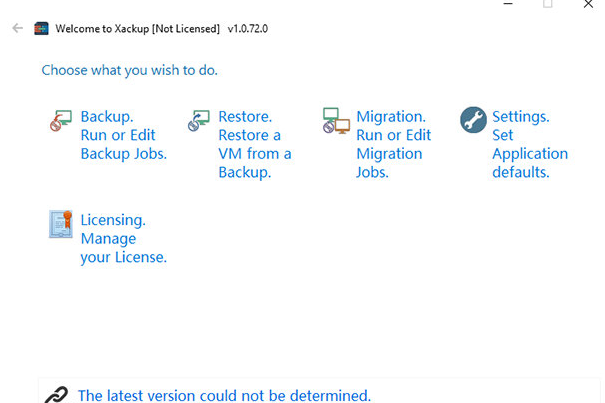Click the Xackup app logo icon
605x403 pixels.
coord(42,29)
